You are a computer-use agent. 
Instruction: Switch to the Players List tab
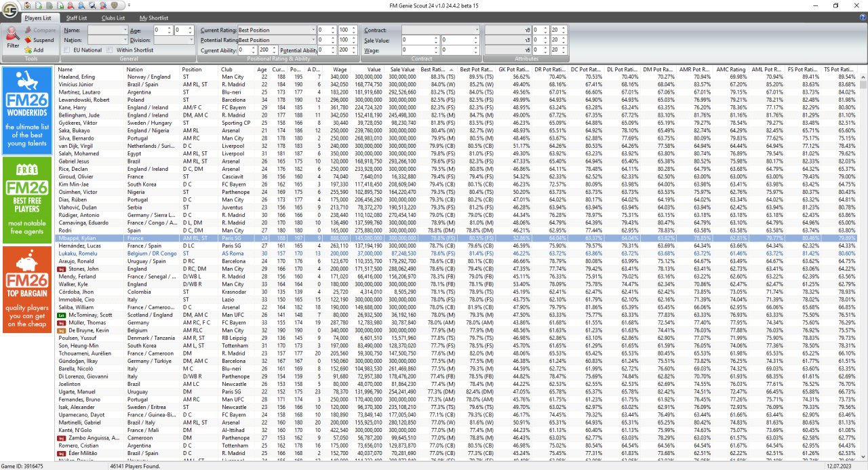[38, 18]
